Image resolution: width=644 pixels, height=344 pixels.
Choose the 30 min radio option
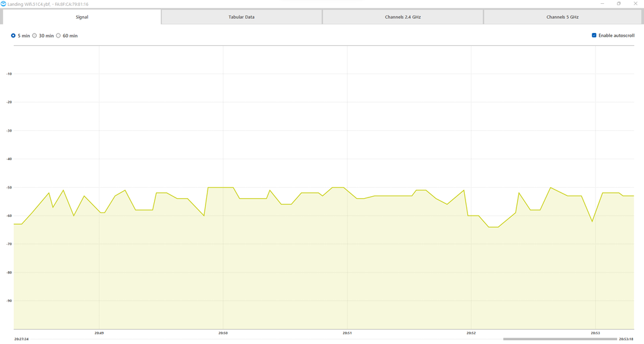pyautogui.click(x=35, y=35)
